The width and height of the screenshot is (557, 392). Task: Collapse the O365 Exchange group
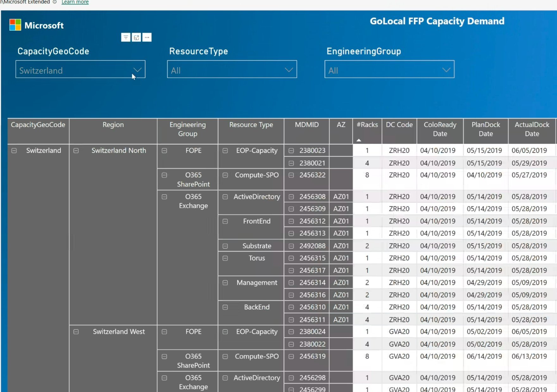coord(164,197)
